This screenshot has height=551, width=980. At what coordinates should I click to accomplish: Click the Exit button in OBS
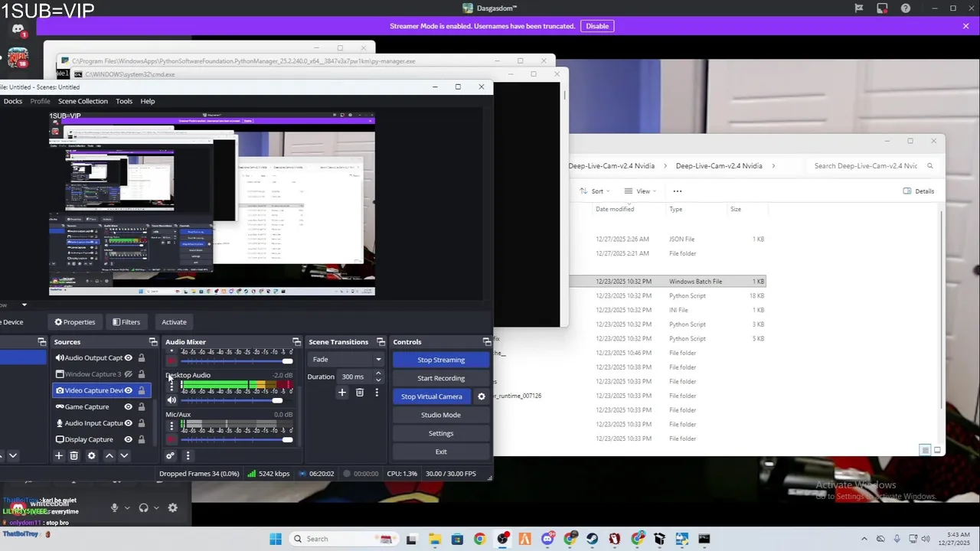pos(441,452)
